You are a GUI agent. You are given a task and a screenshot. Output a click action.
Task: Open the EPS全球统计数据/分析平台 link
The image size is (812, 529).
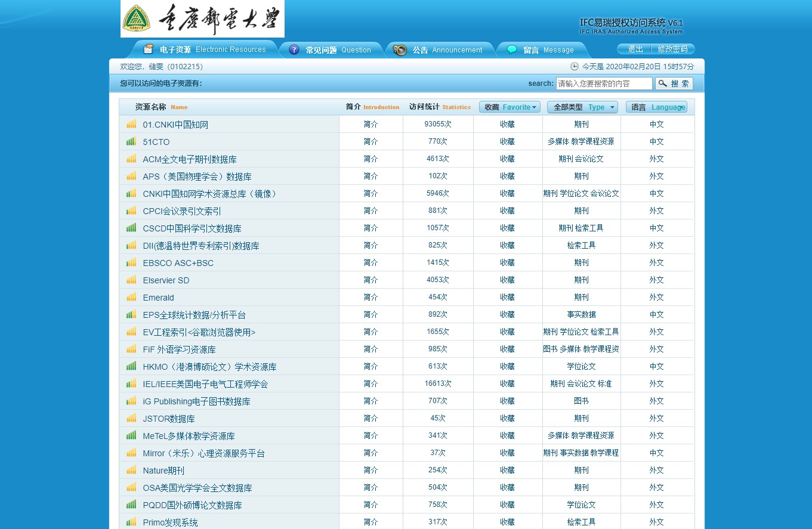(194, 315)
